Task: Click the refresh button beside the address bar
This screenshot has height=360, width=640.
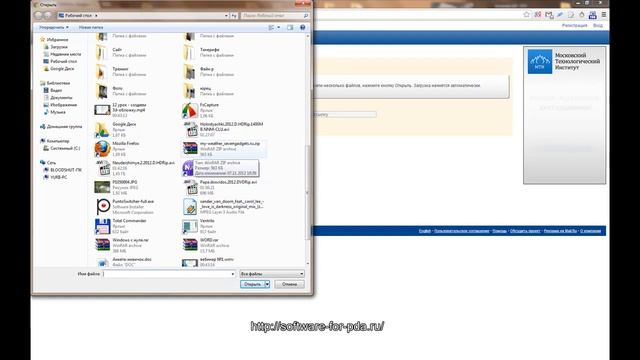Action: tap(234, 16)
